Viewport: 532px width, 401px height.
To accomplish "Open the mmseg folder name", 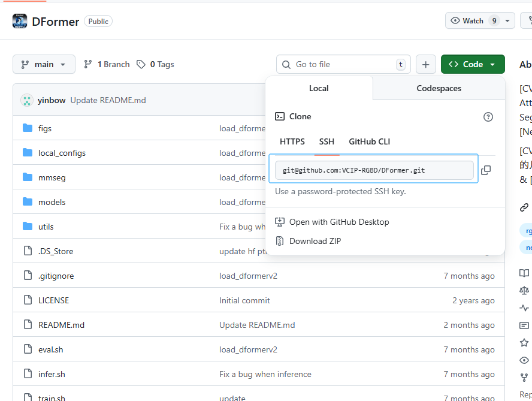I will coord(52,177).
